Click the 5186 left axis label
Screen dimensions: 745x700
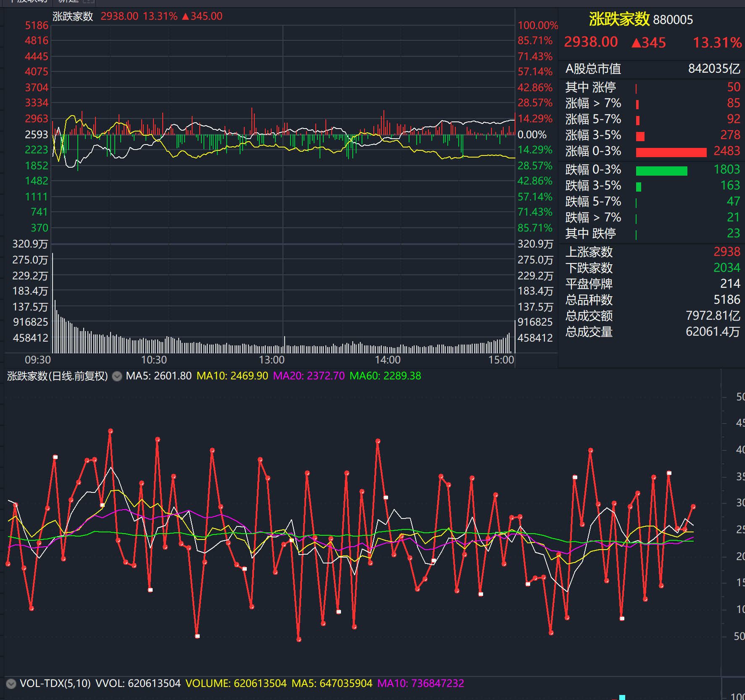coord(37,25)
